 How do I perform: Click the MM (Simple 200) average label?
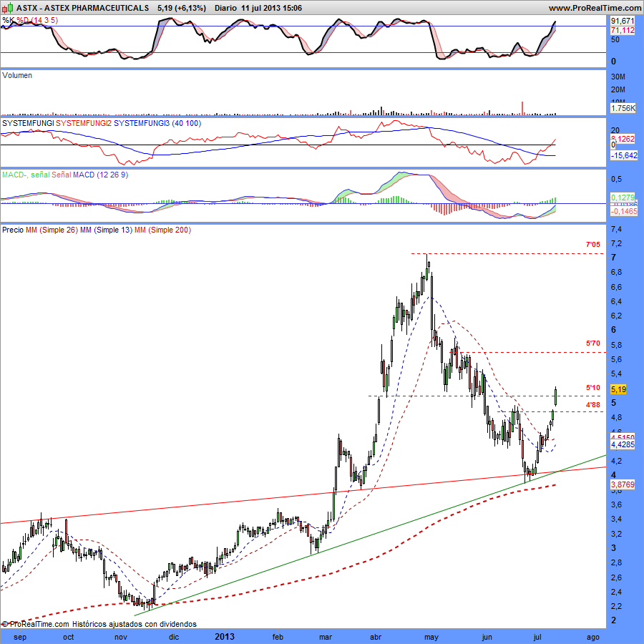pos(162,230)
